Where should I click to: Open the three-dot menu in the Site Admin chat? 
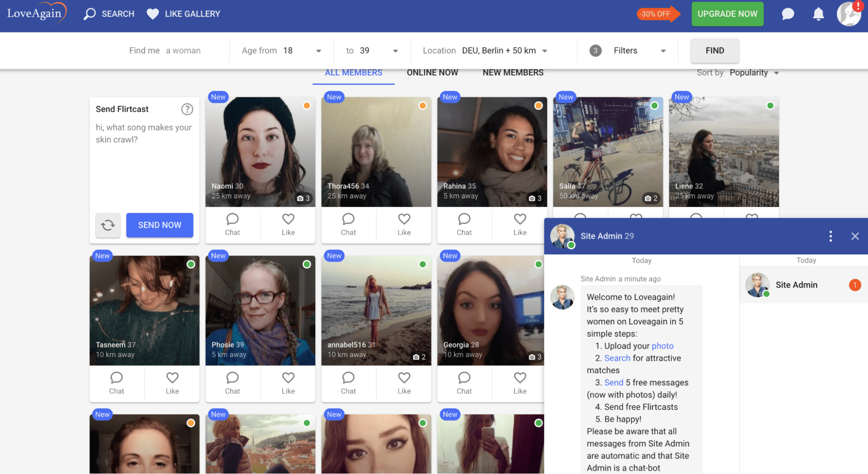pyautogui.click(x=830, y=236)
